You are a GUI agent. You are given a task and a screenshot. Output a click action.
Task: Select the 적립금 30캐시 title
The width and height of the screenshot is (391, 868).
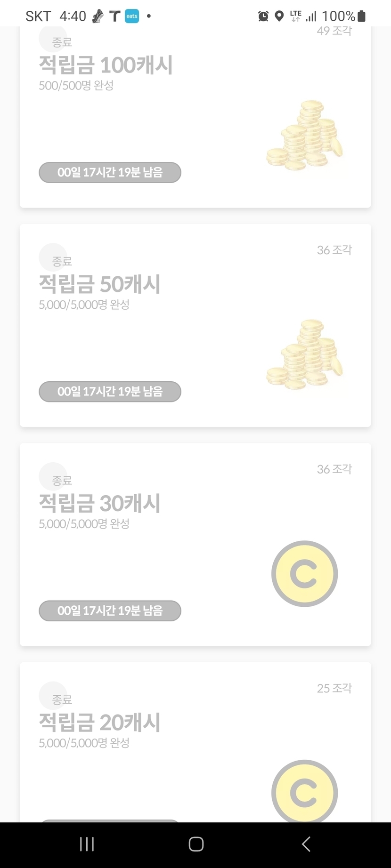coord(99,503)
